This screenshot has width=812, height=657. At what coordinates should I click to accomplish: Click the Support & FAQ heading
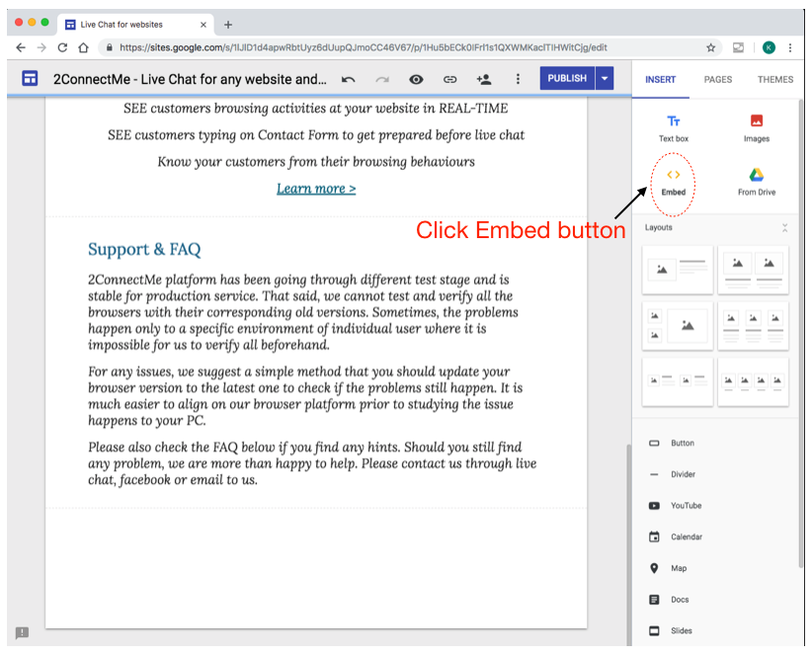click(144, 250)
